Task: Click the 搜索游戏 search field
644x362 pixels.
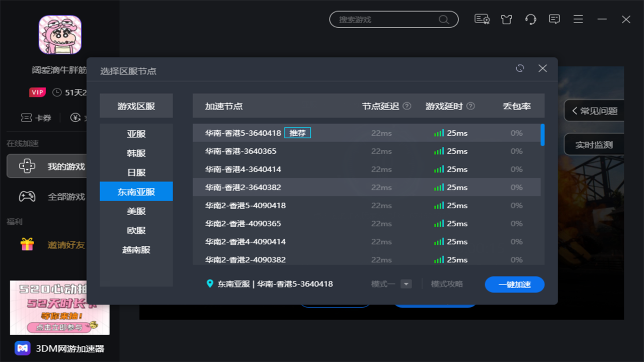Action: click(x=394, y=20)
